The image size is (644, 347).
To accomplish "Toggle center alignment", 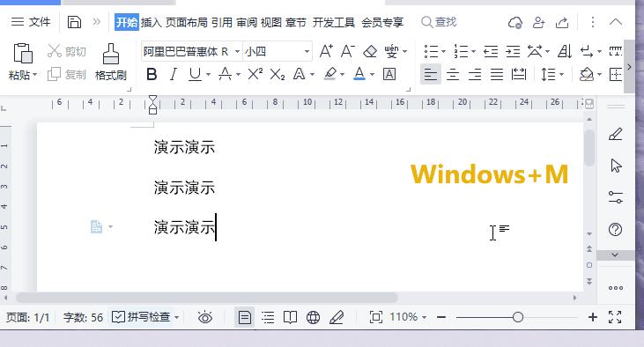I will [x=453, y=75].
